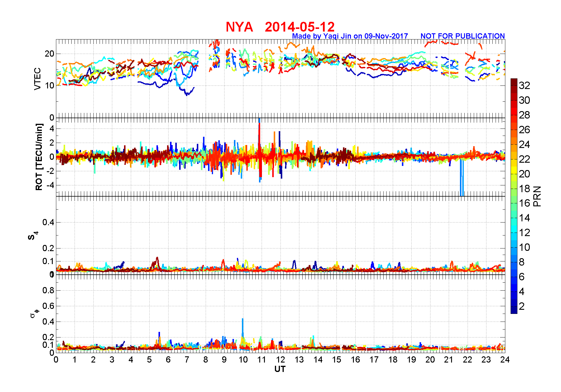The image size is (561, 392).
Task: Click the VTEC y-axis tick label 20
Action: [x=49, y=54]
